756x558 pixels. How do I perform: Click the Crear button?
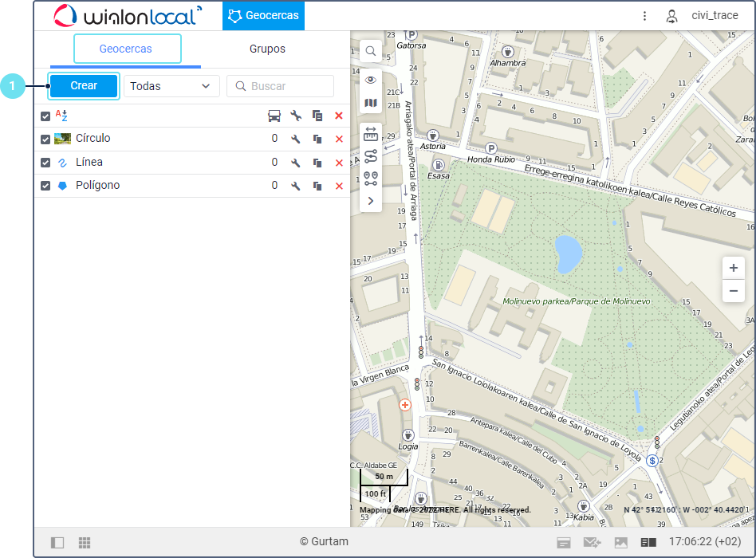pyautogui.click(x=84, y=86)
